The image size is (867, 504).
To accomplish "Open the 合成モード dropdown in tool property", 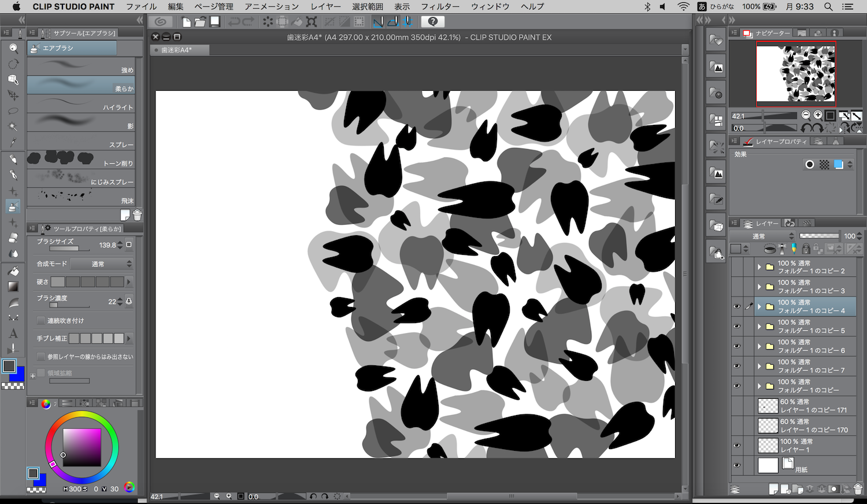I will click(102, 264).
